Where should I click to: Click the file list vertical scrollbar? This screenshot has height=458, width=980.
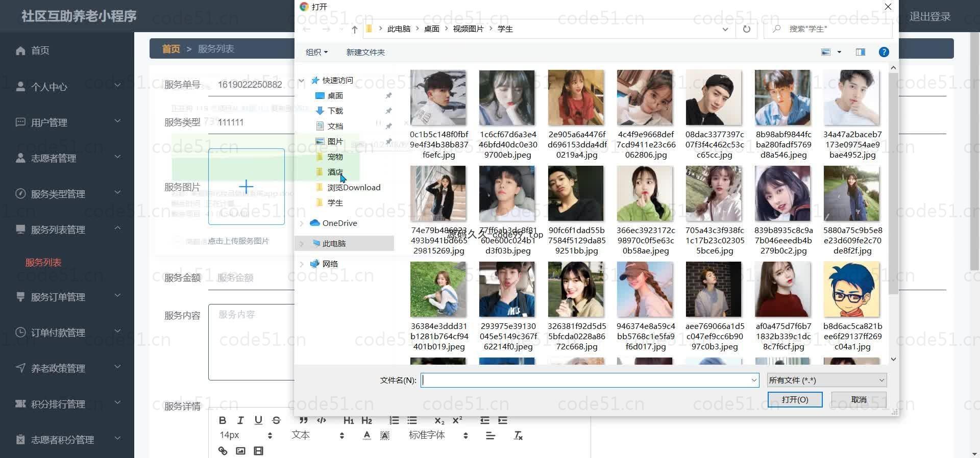(x=893, y=184)
